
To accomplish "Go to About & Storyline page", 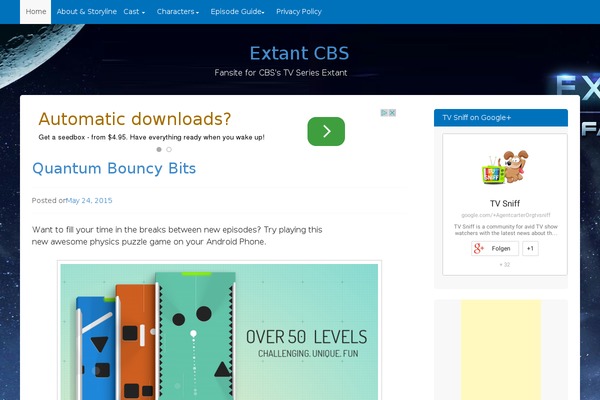I will (x=86, y=12).
